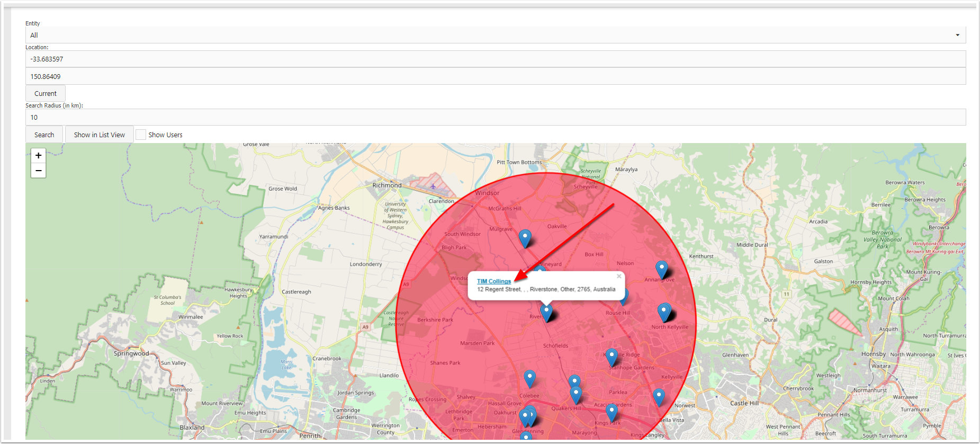980x444 pixels.
Task: Open the TIM Collings link in popup
Action: (x=494, y=281)
